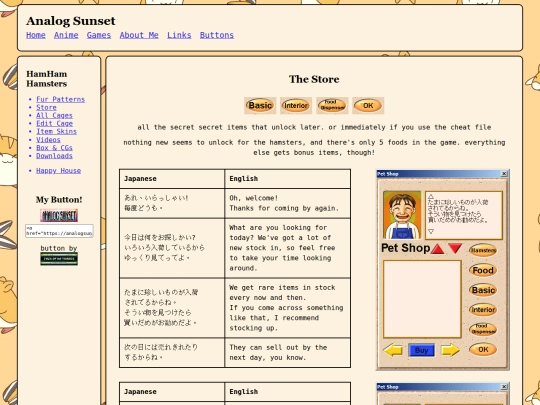Image resolution: width=540 pixels, height=405 pixels.
Task: Click the Food button in Pet Shop window
Action: coord(483,270)
